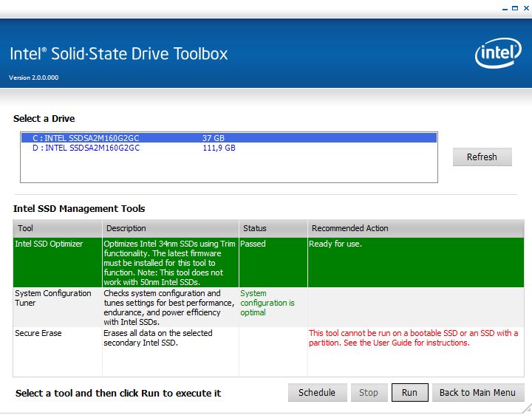Click the Optimizer Trim functionality description
The height and width of the screenshot is (415, 532).
click(170, 263)
